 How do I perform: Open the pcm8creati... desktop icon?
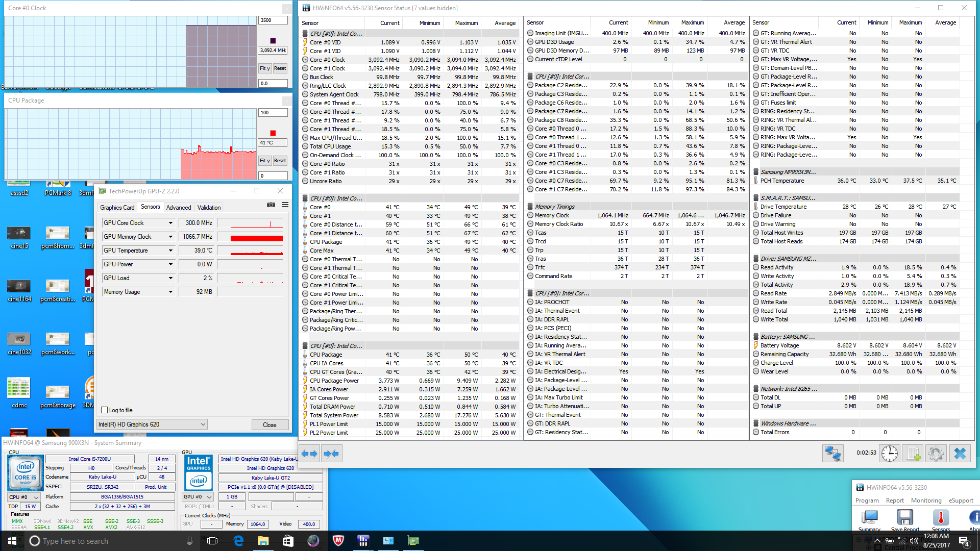click(x=58, y=290)
